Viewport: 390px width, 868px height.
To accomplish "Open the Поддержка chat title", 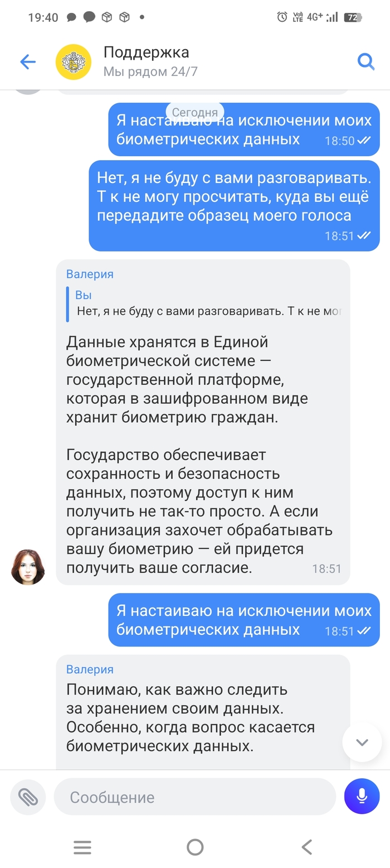I will pos(147,52).
